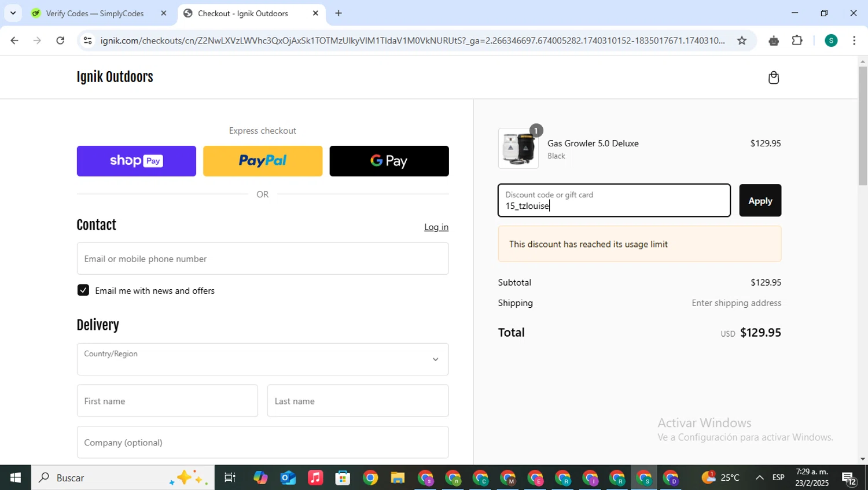The width and height of the screenshot is (868, 490).
Task: Open the weather widget showing 25°C
Action: (721, 478)
